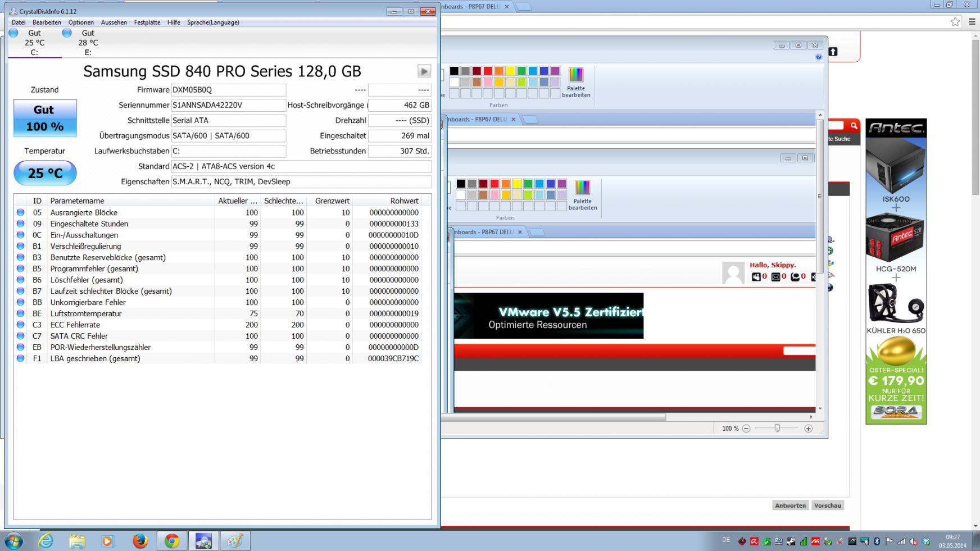Open Paint help via the blue question mark

(x=819, y=57)
